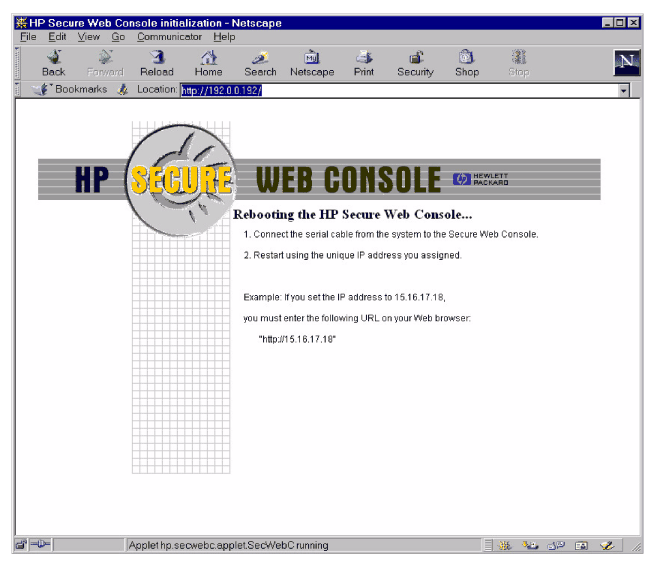Open the View menu

88,37
